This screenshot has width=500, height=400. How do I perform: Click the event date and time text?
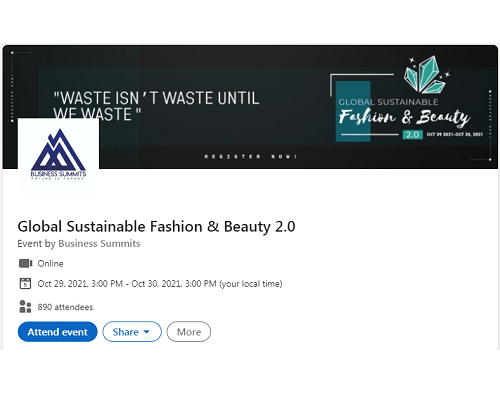160,284
